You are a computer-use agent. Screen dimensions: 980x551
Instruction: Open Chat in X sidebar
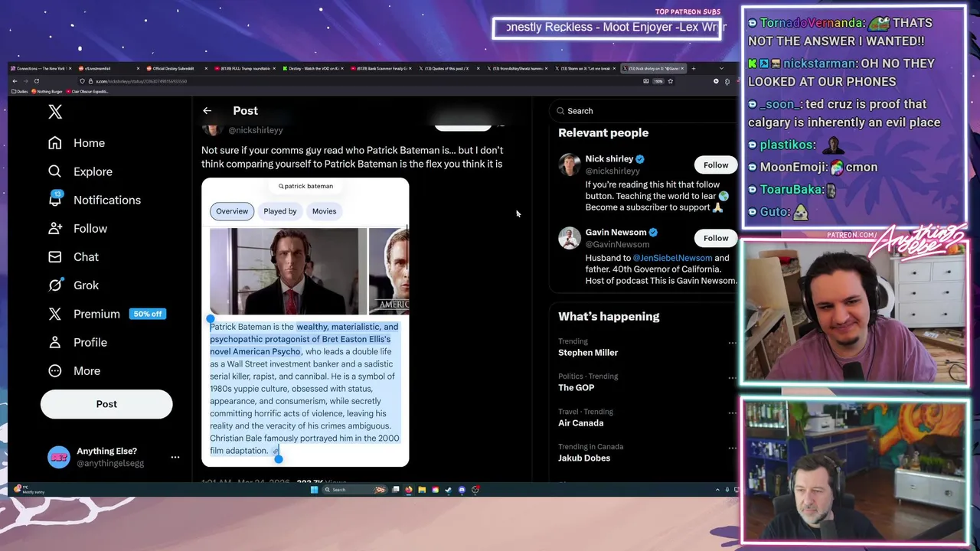coord(73,256)
